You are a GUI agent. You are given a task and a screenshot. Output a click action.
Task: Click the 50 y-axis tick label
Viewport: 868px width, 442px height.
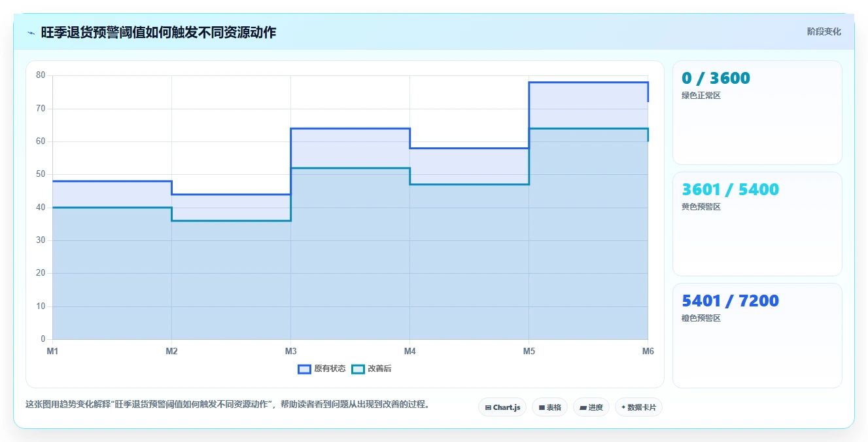click(x=41, y=174)
